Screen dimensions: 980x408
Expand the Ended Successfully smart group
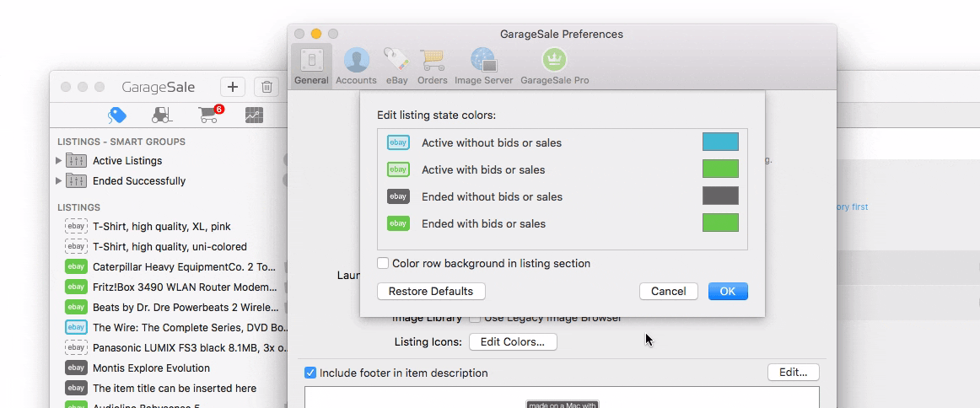59,180
